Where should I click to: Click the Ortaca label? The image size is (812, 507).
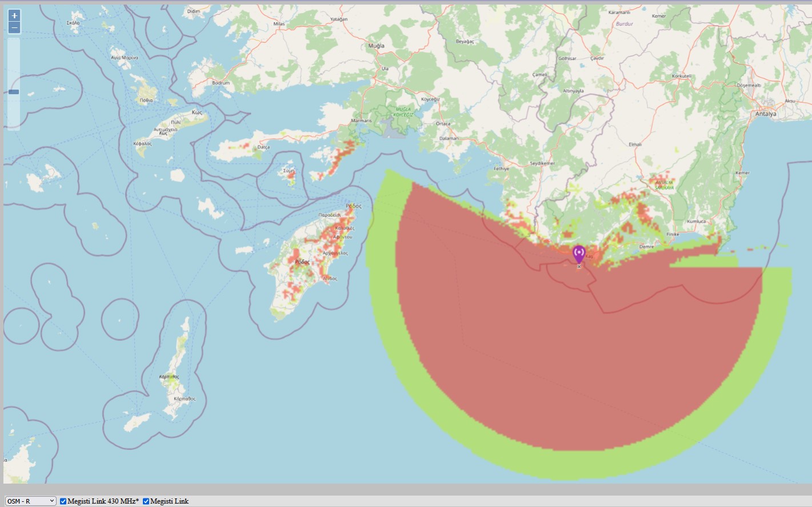click(443, 123)
